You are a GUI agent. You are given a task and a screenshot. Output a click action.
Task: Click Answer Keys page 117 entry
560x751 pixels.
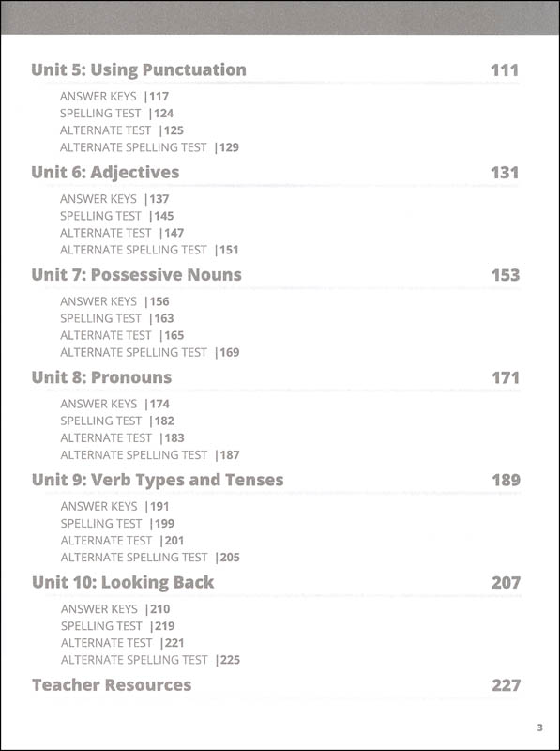(114, 97)
